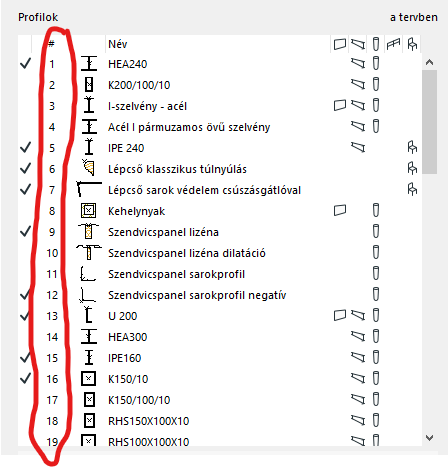Toggle the checkmark next to IPE160
This screenshot has width=448, height=469.
[x=25, y=358]
